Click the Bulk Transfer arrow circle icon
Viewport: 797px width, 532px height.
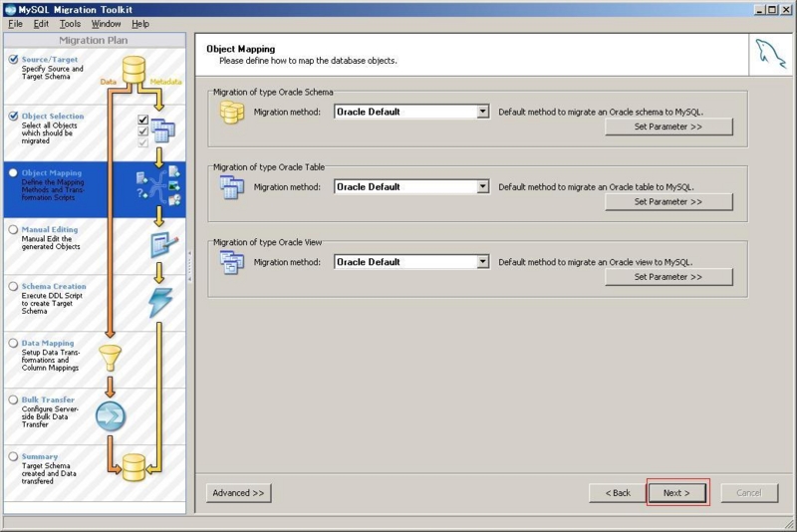click(111, 416)
